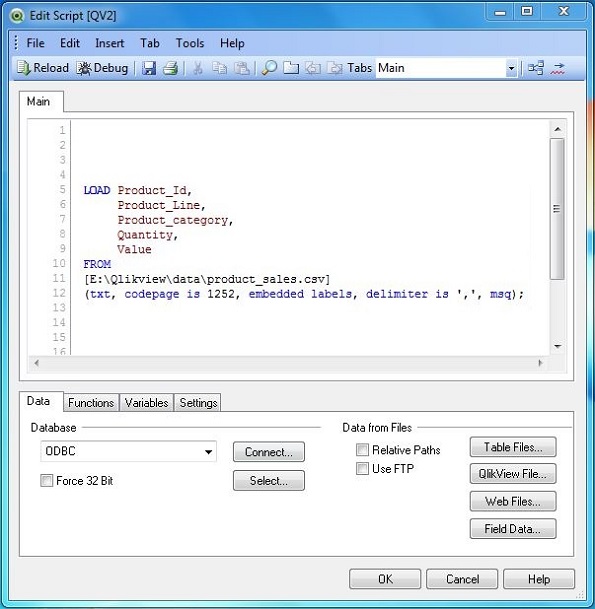Open the Tools menu

click(190, 43)
